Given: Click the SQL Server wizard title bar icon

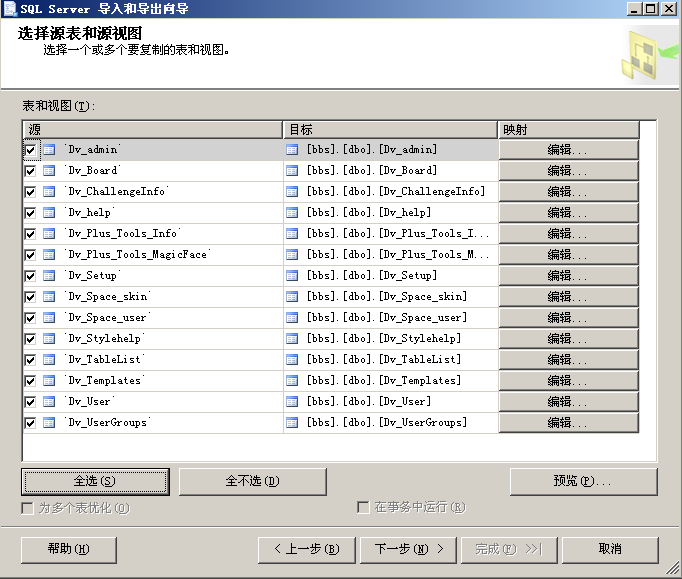Looking at the screenshot, I should click(10, 9).
